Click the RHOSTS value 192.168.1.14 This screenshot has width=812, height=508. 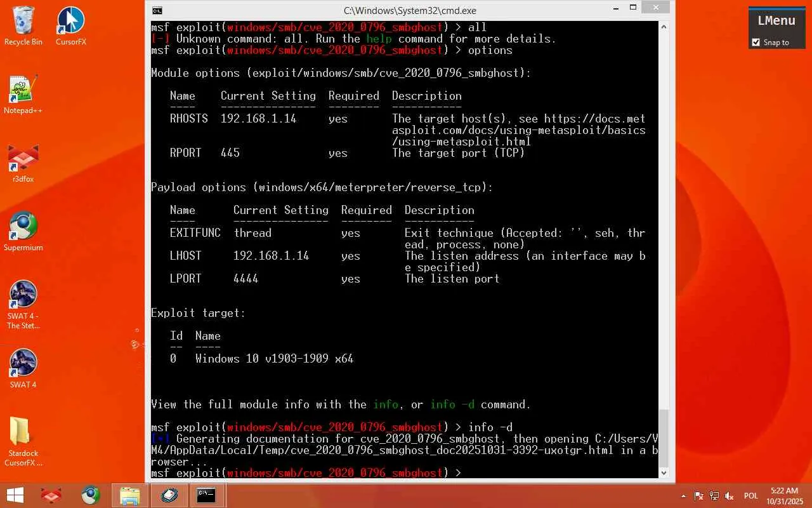(x=258, y=119)
